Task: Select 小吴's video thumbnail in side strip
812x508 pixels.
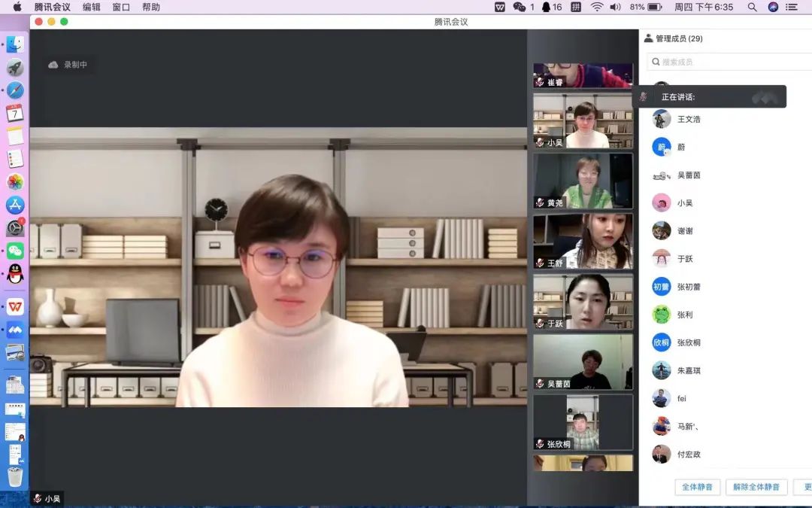Action: 583,120
